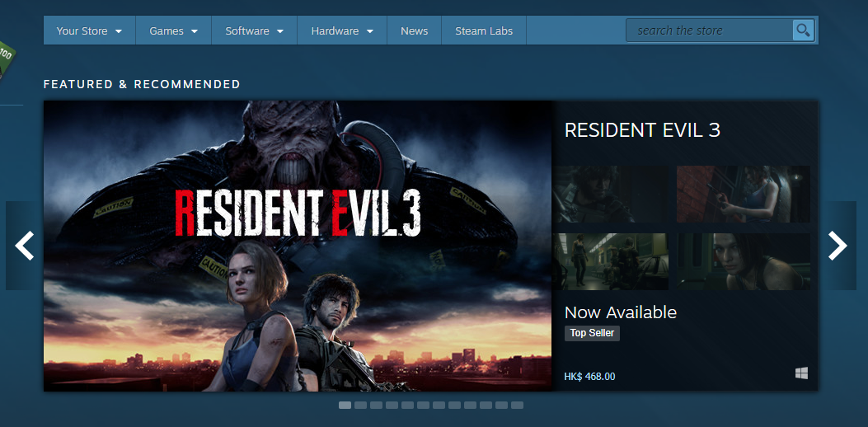This screenshot has height=427, width=868.
Task: Select the fourth carousel page indicator
Action: click(392, 406)
